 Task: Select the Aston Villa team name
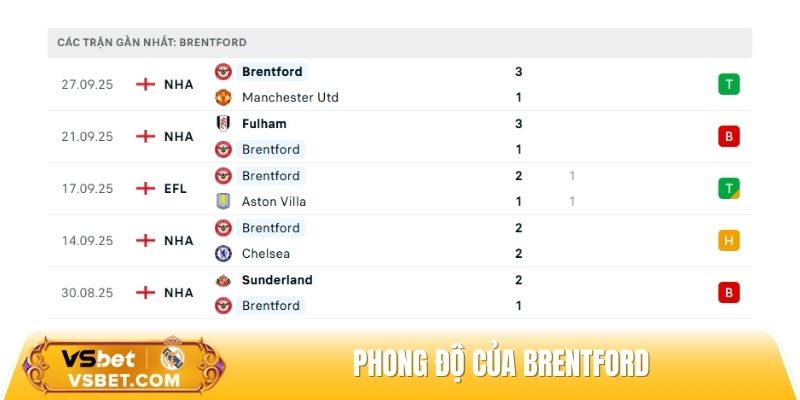pyautogui.click(x=274, y=202)
